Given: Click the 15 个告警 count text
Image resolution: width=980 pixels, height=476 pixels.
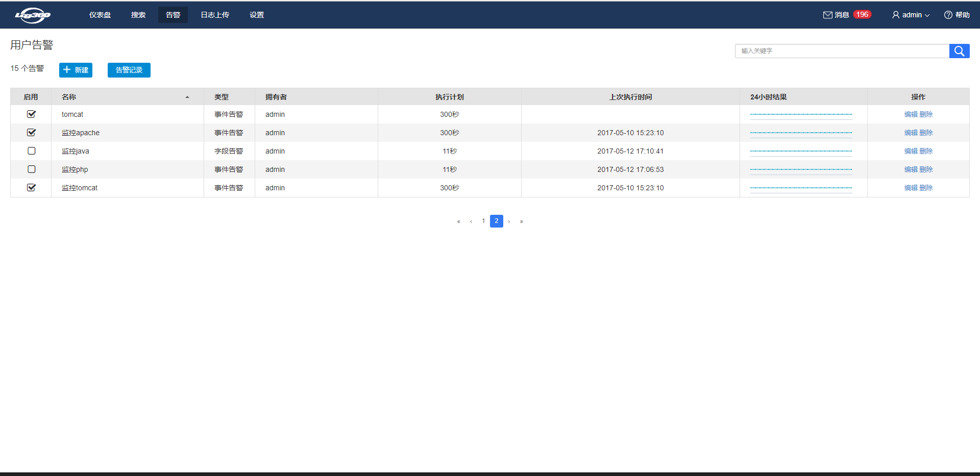Looking at the screenshot, I should coord(28,68).
